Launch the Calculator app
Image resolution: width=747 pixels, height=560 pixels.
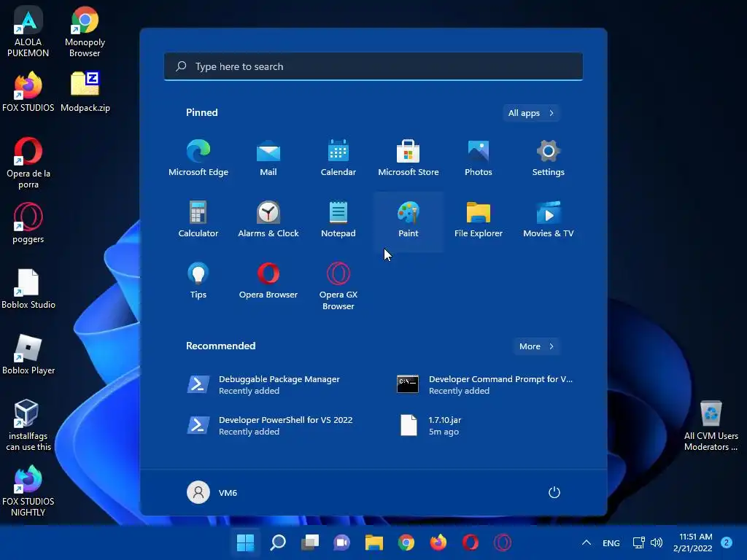coord(198,219)
